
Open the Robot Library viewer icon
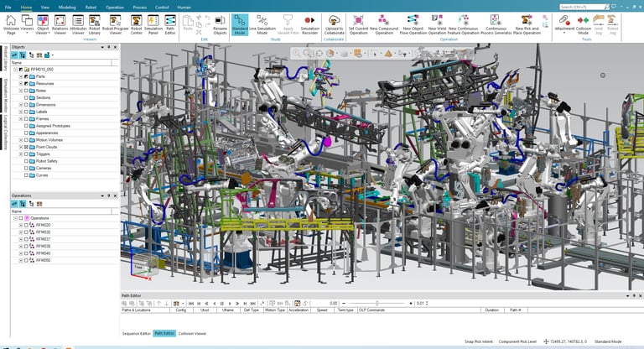pyautogui.click(x=95, y=24)
